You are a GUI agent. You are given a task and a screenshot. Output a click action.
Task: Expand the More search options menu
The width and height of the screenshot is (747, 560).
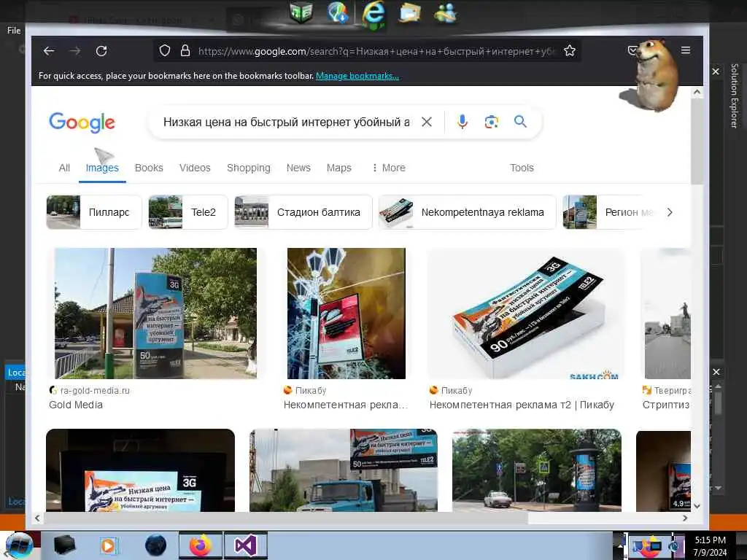389,168
